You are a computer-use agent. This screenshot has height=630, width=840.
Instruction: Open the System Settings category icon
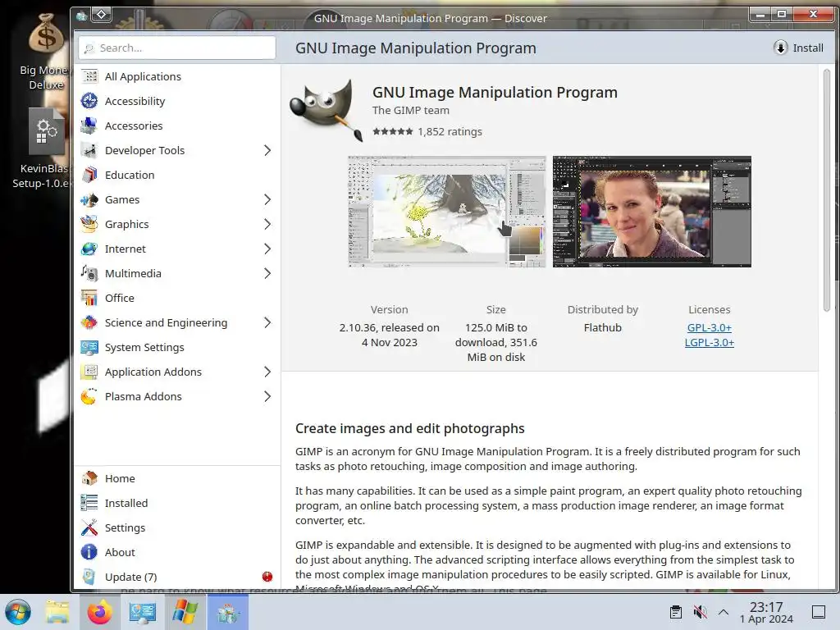89,348
